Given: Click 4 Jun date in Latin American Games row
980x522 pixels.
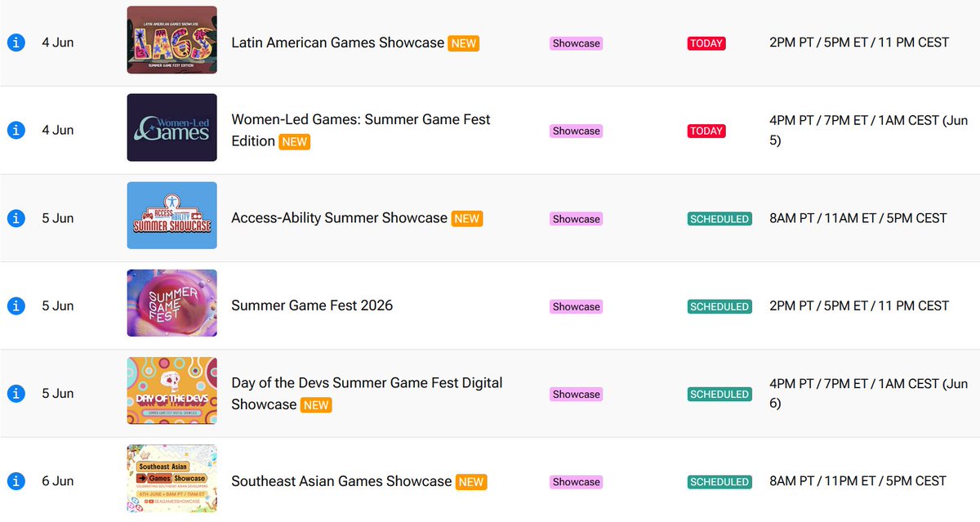Looking at the screenshot, I should coord(58,42).
